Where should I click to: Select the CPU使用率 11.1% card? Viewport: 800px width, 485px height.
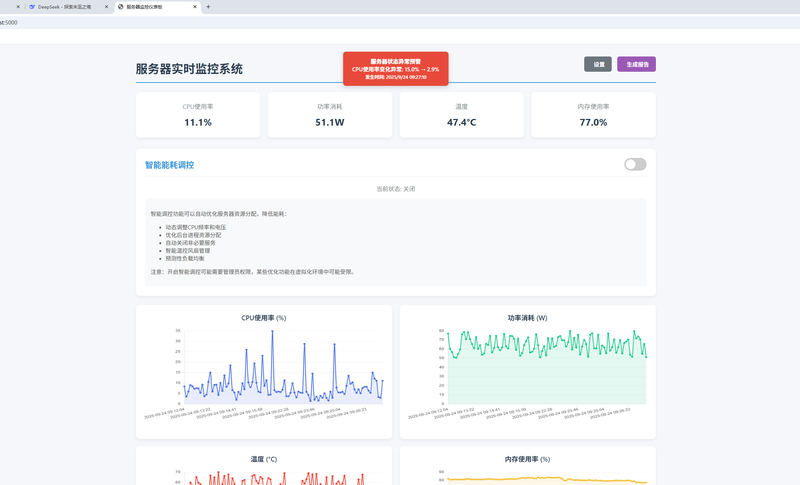click(x=198, y=115)
